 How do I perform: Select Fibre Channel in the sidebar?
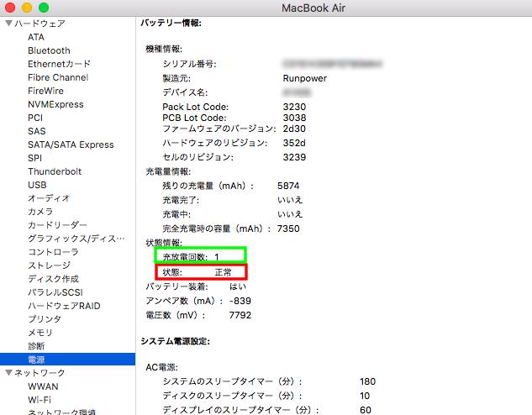(x=58, y=77)
